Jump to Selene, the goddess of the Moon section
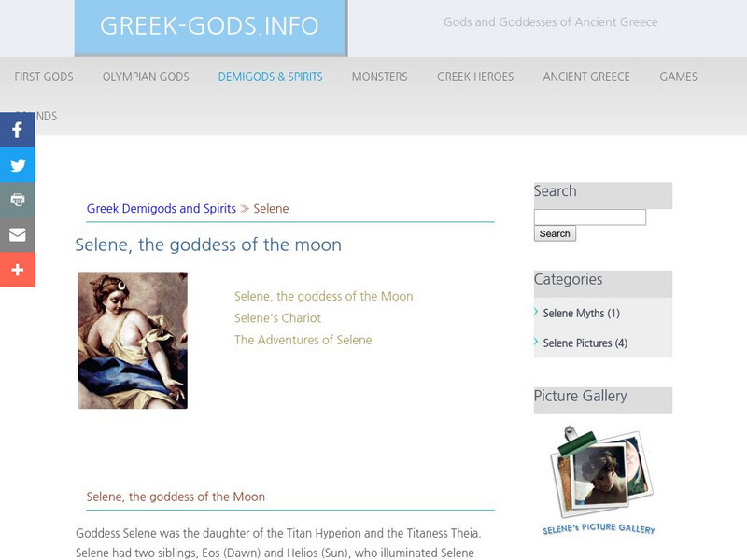The height and width of the screenshot is (560, 747). [323, 296]
